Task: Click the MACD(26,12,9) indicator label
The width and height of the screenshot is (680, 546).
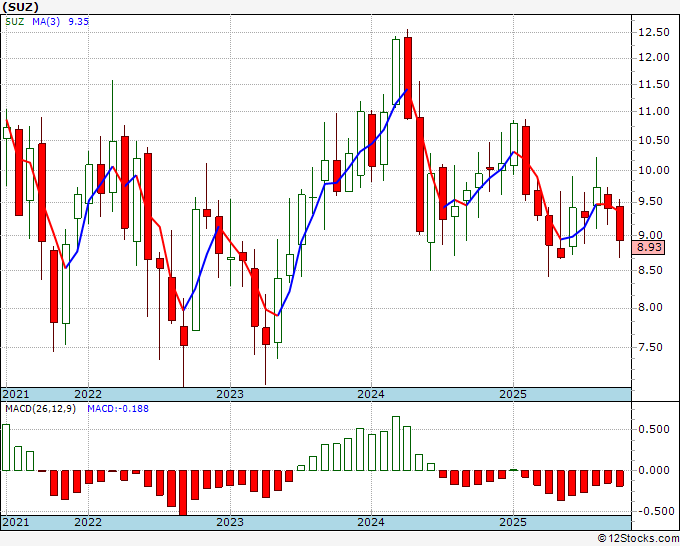Action: click(40, 409)
